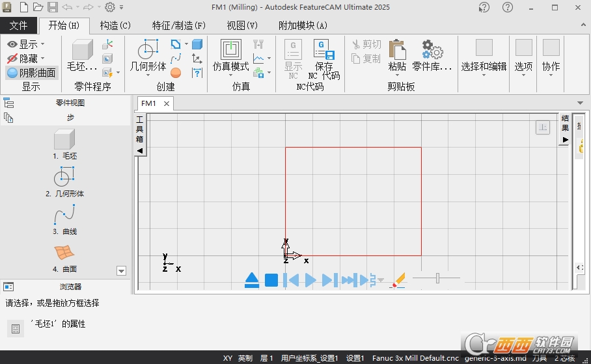
Task: Click 剪切 cut button
Action: (366, 44)
